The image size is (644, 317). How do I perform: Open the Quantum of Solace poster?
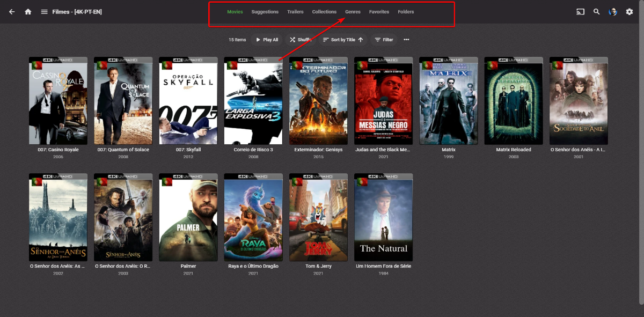123,101
